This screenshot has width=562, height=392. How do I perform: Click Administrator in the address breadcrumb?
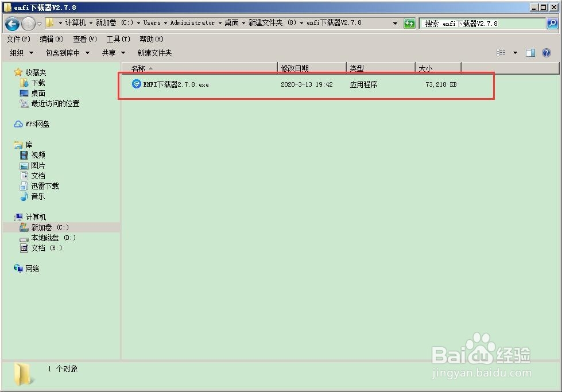pos(192,22)
